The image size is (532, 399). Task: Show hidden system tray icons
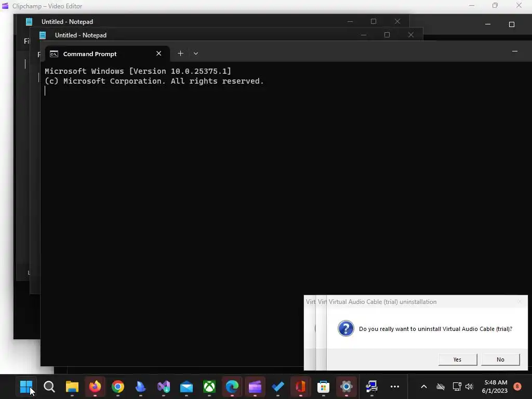pyautogui.click(x=424, y=386)
